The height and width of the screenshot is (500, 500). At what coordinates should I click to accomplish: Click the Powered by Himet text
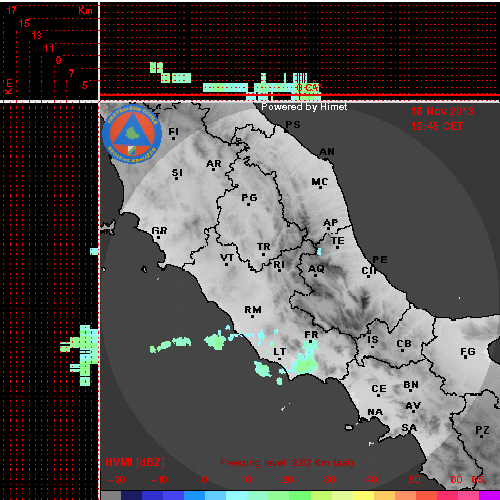point(304,107)
